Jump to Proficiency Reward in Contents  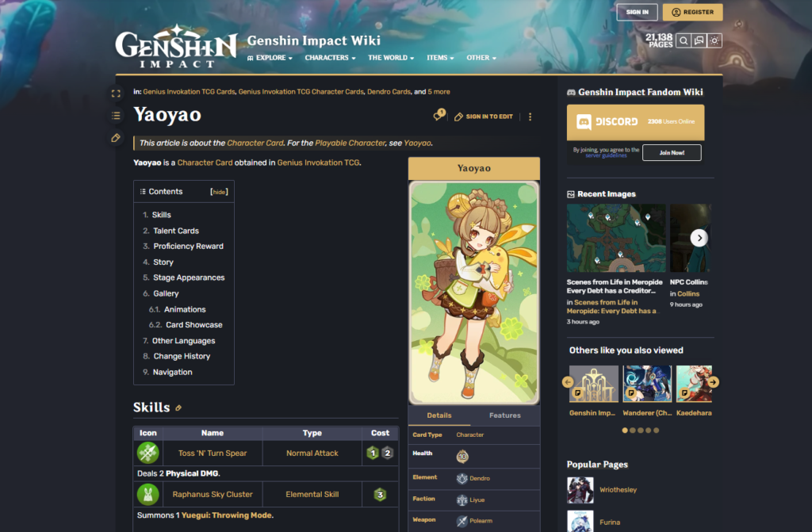[188, 247]
